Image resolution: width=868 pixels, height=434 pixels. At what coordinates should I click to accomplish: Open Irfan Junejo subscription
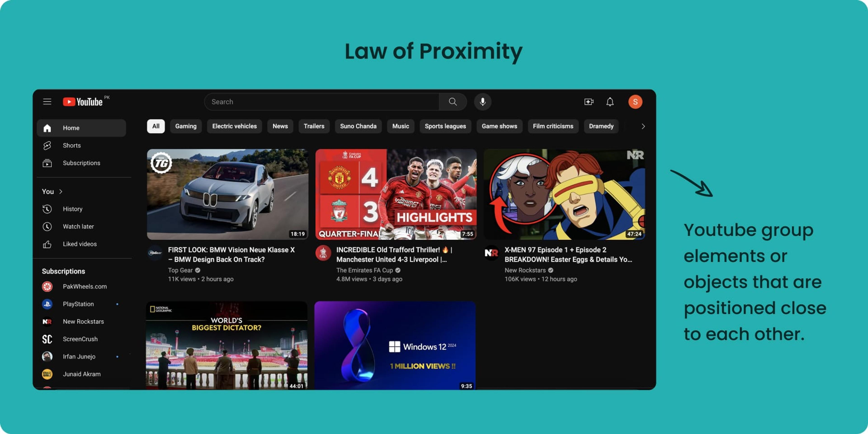click(x=81, y=356)
